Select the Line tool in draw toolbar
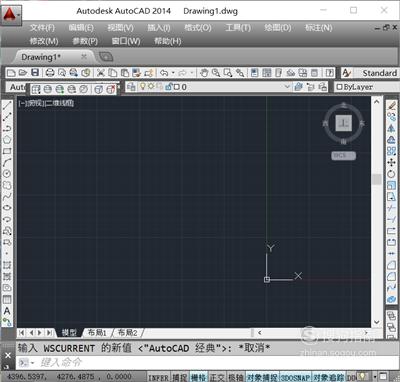The height and width of the screenshot is (382, 400). [7, 106]
